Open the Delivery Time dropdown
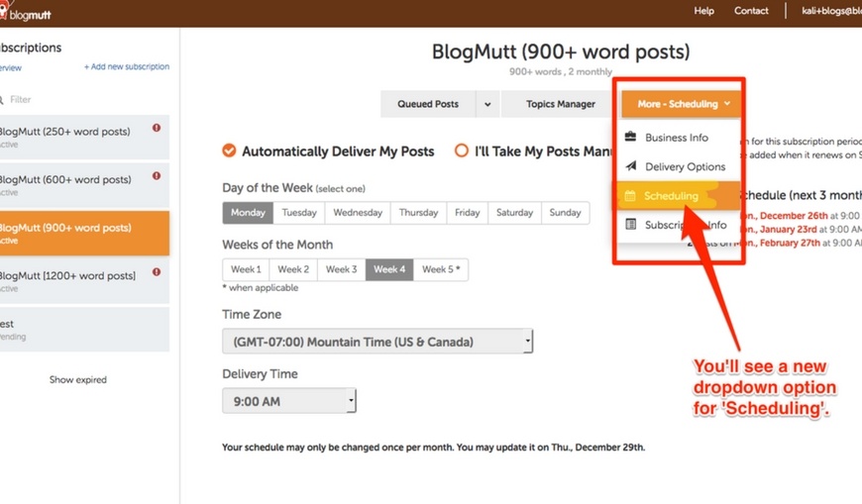The height and width of the screenshot is (504, 862). click(289, 401)
